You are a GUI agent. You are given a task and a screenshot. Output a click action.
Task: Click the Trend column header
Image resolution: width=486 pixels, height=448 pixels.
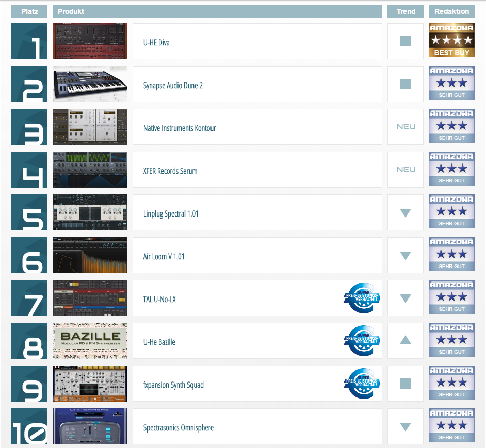coord(406,11)
